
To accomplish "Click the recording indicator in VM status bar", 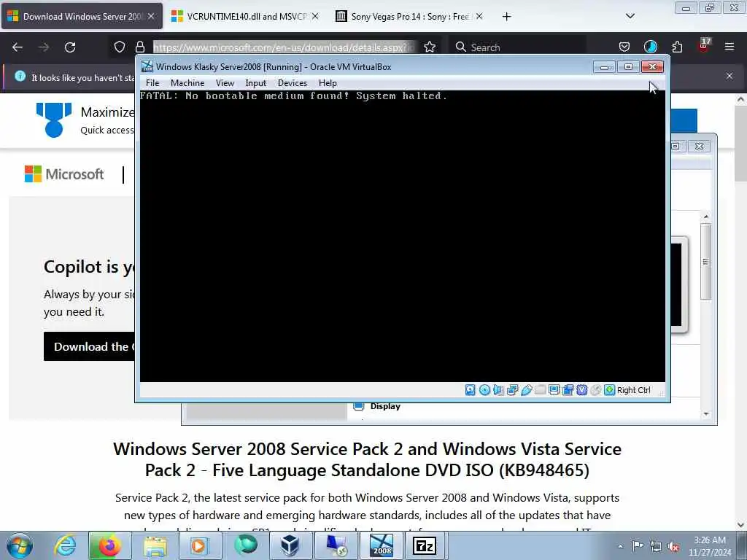I will pos(568,390).
